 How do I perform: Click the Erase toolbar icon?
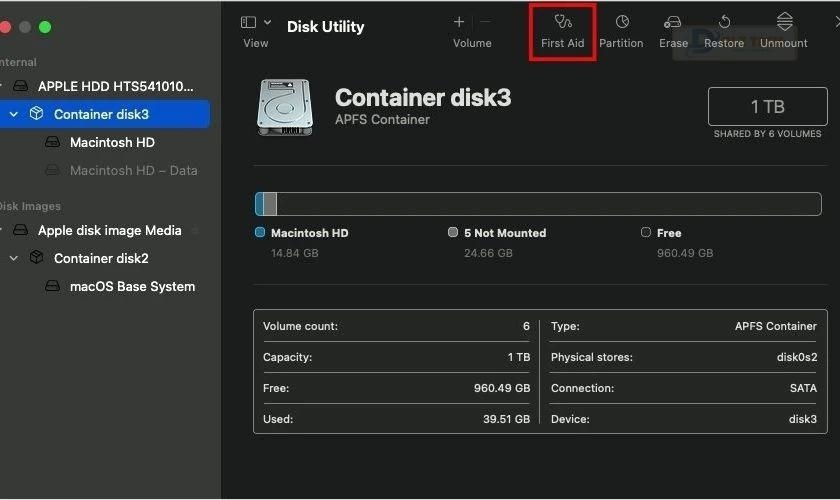click(673, 22)
